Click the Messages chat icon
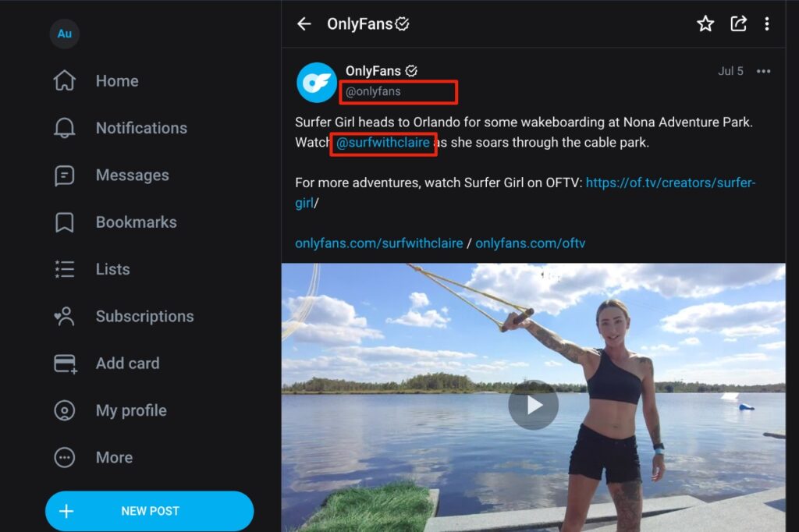Viewport: 799px width, 532px height. click(x=65, y=176)
